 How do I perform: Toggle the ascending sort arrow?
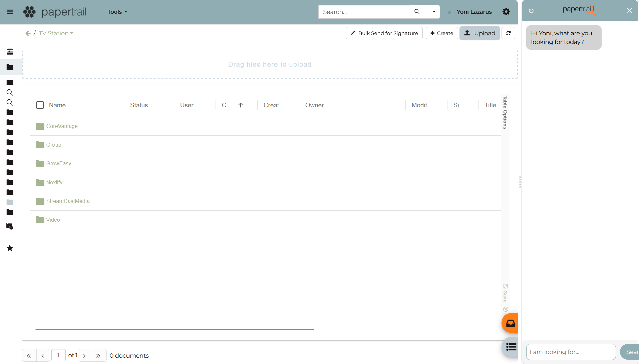tap(241, 105)
